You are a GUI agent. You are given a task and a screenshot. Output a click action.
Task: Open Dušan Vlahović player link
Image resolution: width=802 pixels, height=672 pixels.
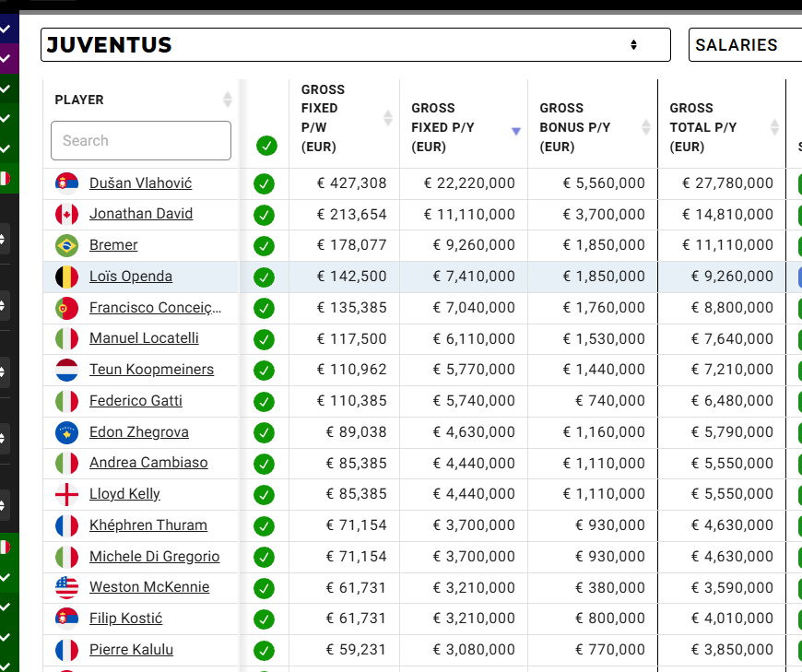(x=141, y=183)
